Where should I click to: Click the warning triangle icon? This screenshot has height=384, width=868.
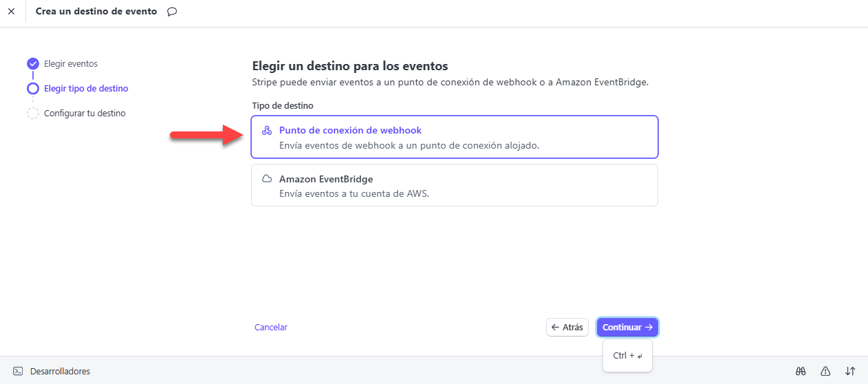click(825, 371)
